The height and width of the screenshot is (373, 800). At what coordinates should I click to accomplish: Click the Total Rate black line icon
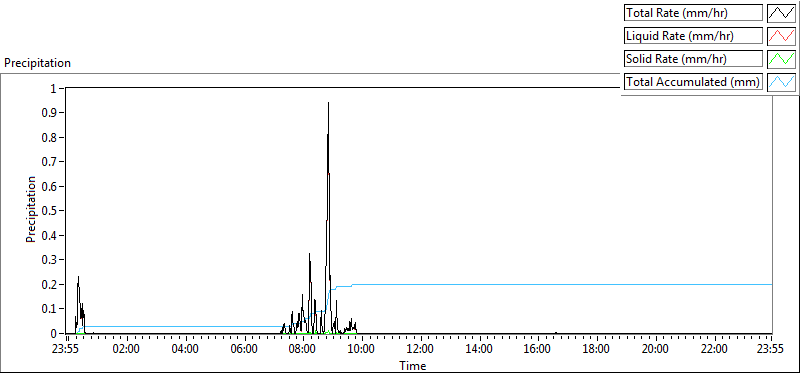point(781,13)
